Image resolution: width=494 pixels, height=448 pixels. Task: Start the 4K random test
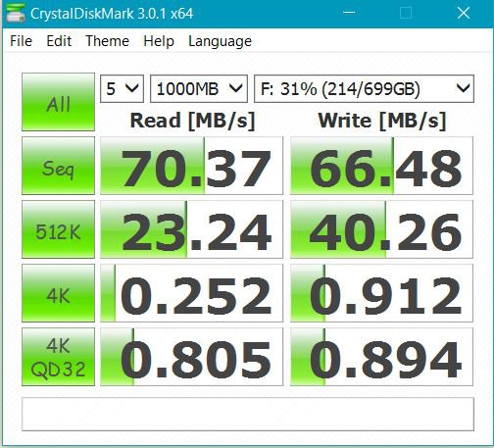click(x=58, y=293)
